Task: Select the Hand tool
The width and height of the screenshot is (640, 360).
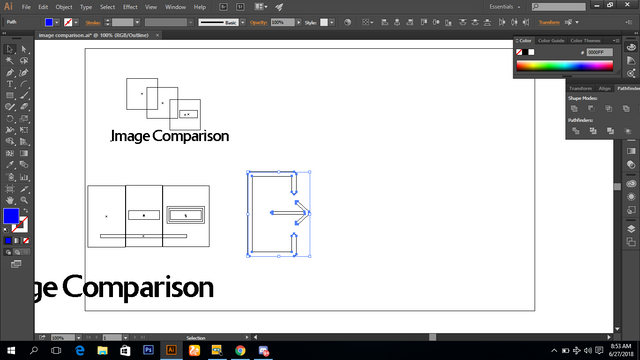Action: click(x=10, y=200)
